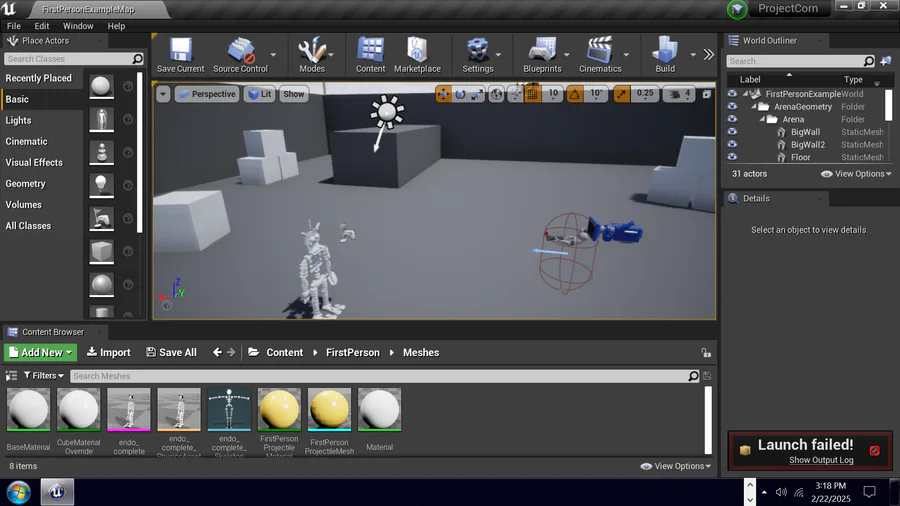Open the Help menu
This screenshot has height=506, width=900.
[x=116, y=26]
